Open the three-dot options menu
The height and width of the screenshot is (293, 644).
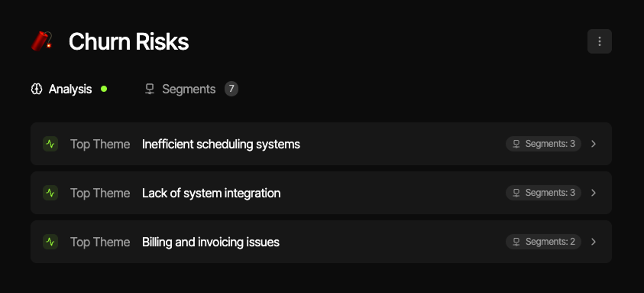pyautogui.click(x=599, y=41)
